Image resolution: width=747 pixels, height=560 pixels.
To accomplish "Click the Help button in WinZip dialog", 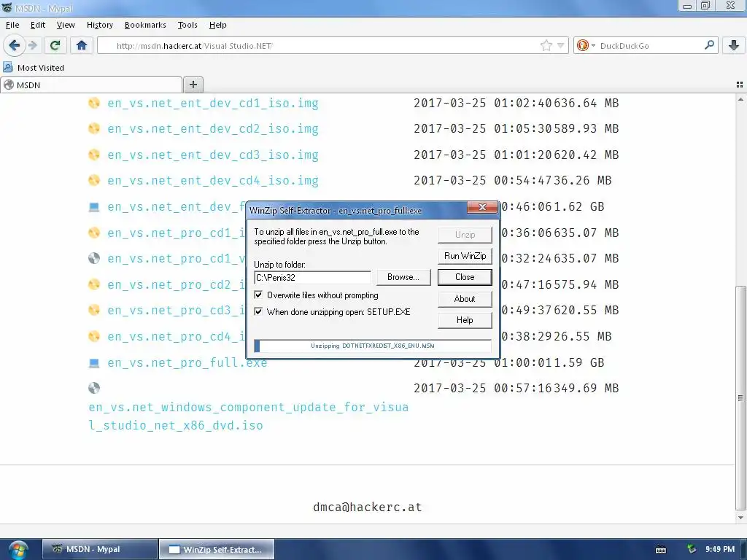I will coord(465,320).
